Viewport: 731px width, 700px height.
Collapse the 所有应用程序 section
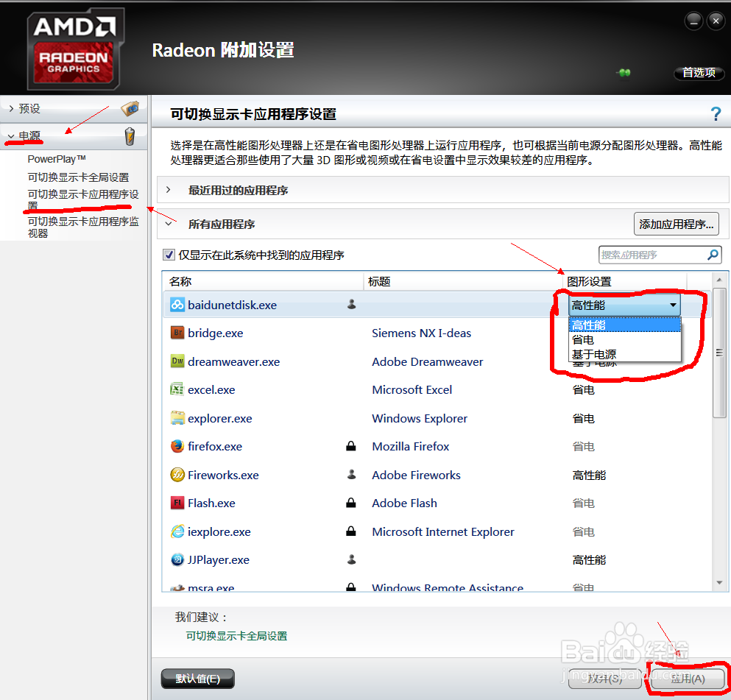(x=169, y=224)
